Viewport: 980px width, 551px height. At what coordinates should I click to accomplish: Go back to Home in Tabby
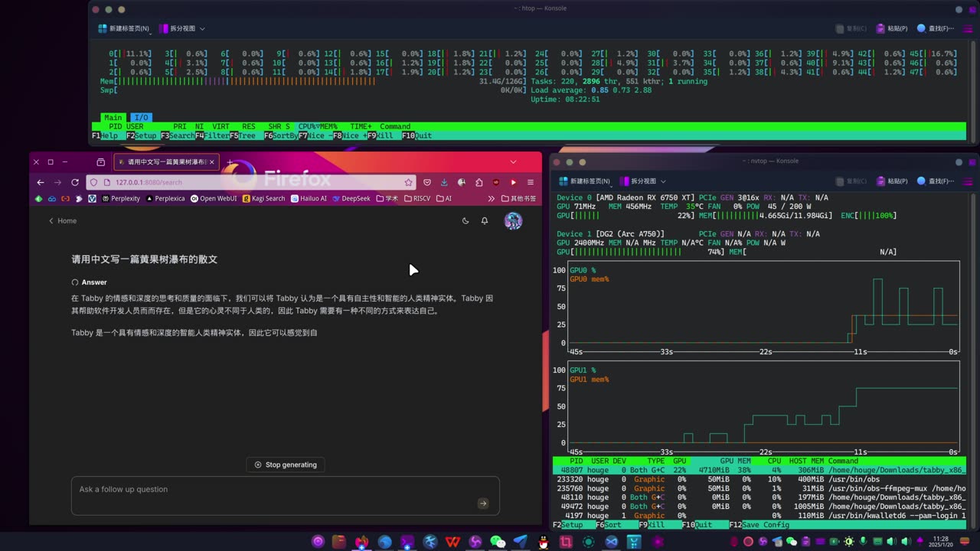point(63,220)
